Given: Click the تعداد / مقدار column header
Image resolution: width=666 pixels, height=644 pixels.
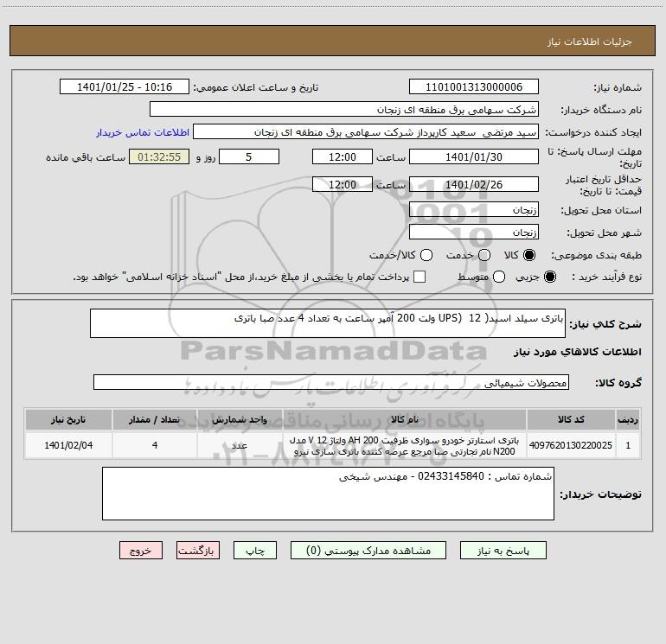Looking at the screenshot, I should point(155,419).
